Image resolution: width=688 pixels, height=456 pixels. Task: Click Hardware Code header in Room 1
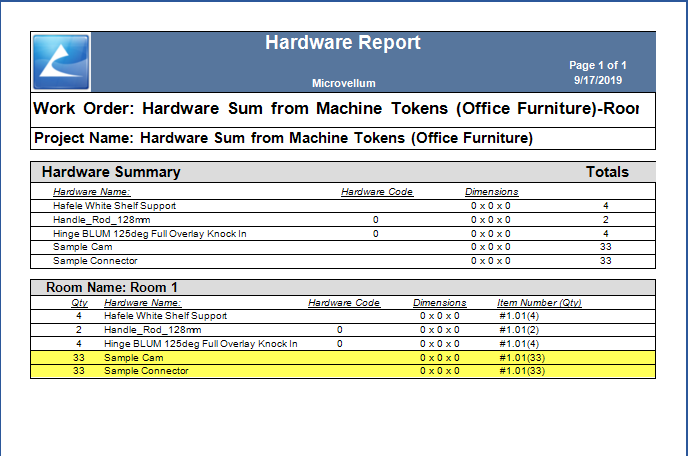point(344,303)
